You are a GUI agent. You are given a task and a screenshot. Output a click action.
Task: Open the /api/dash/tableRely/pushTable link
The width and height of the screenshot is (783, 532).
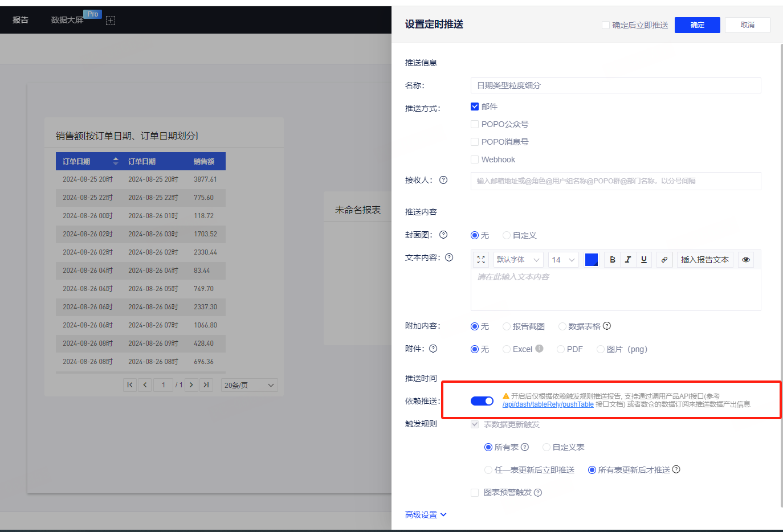pos(548,404)
